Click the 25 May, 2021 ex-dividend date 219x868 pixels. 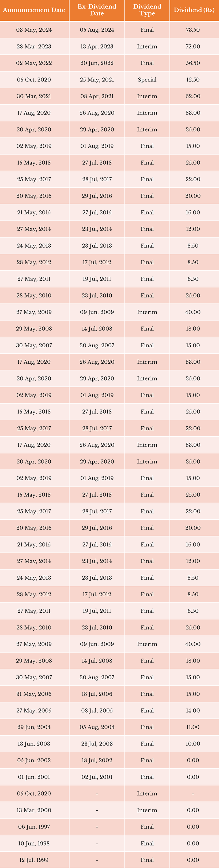coord(97,80)
